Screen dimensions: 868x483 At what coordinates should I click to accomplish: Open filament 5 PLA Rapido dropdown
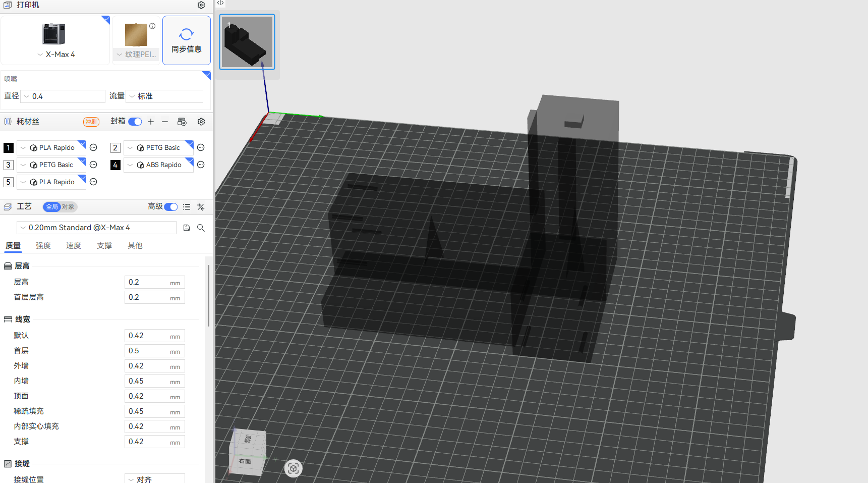51,182
